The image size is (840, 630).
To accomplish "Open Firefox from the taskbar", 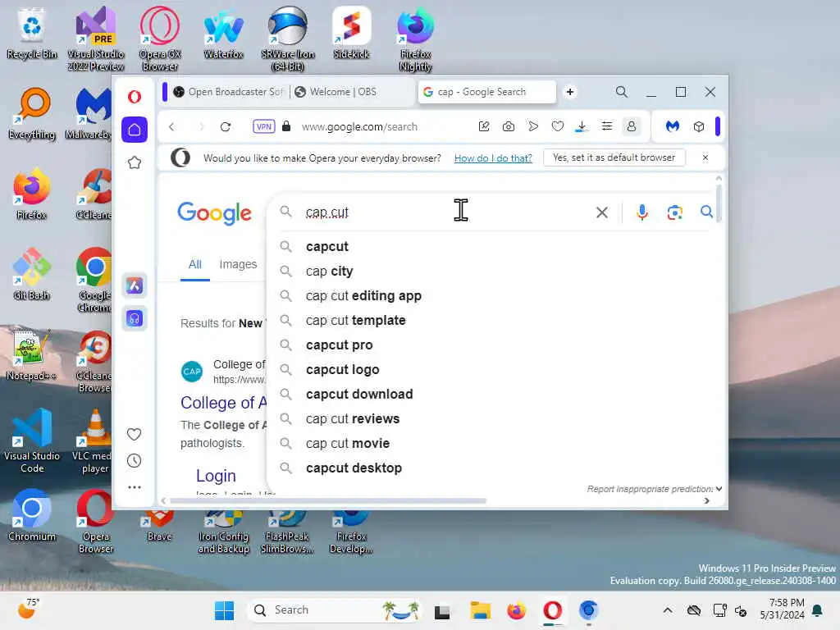I will pyautogui.click(x=517, y=610).
